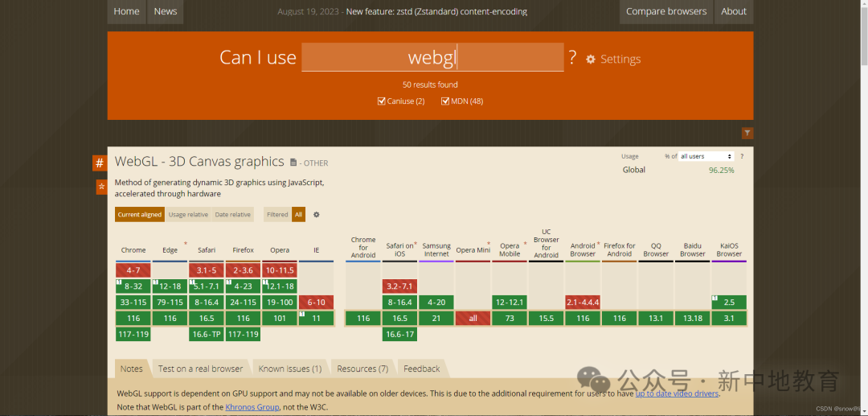Follow the Khronos Group link

[252, 407]
